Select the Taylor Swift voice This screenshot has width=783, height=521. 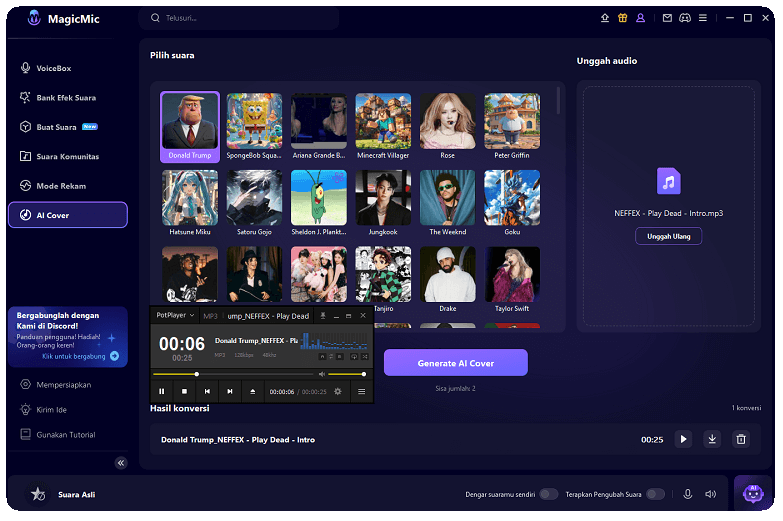512,280
